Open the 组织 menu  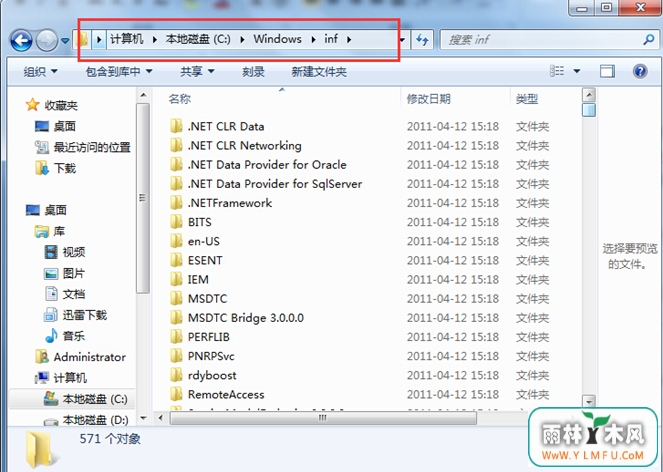coord(40,72)
